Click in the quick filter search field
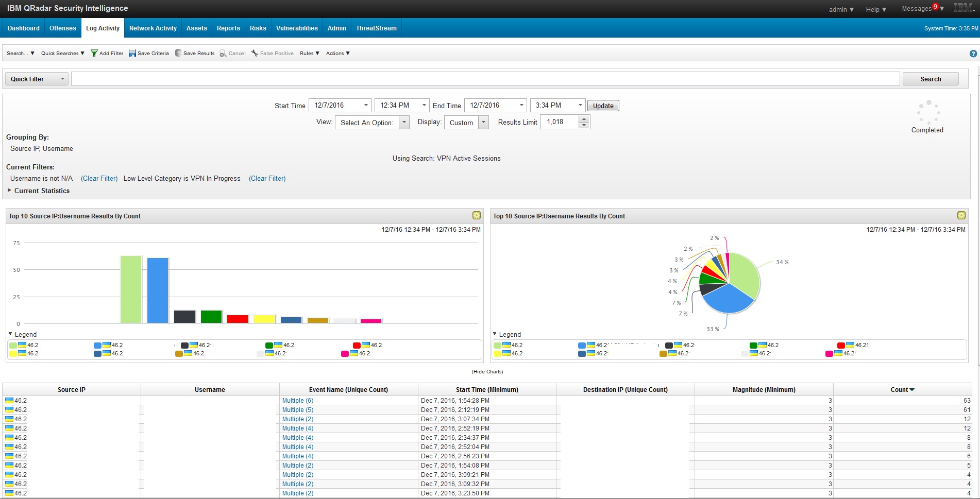 click(484, 79)
